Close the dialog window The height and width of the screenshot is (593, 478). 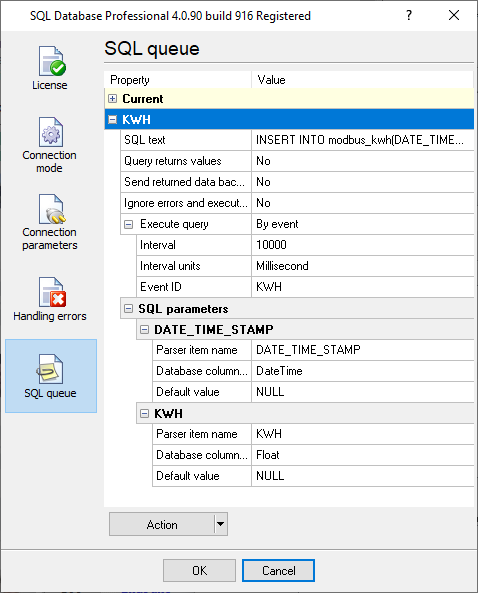(454, 16)
